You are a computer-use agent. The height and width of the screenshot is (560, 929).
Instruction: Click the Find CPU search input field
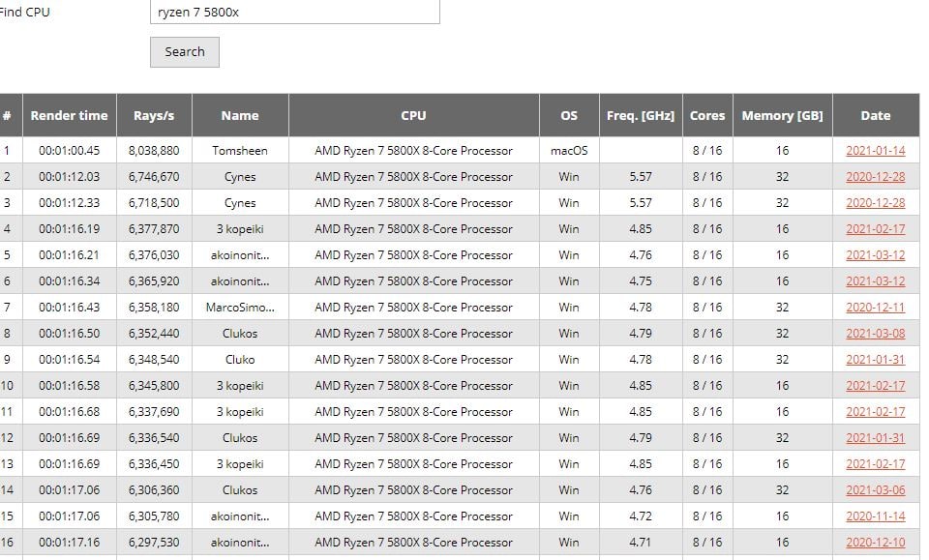(294, 12)
